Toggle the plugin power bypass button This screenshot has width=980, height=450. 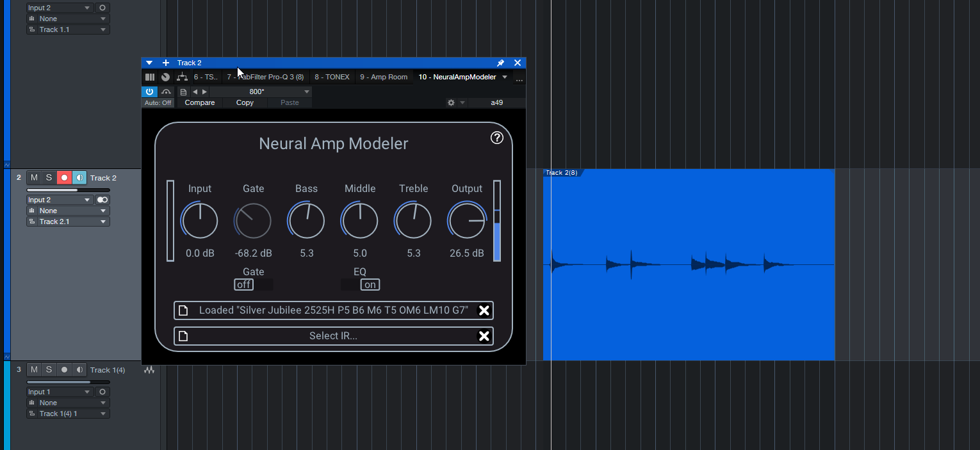149,92
